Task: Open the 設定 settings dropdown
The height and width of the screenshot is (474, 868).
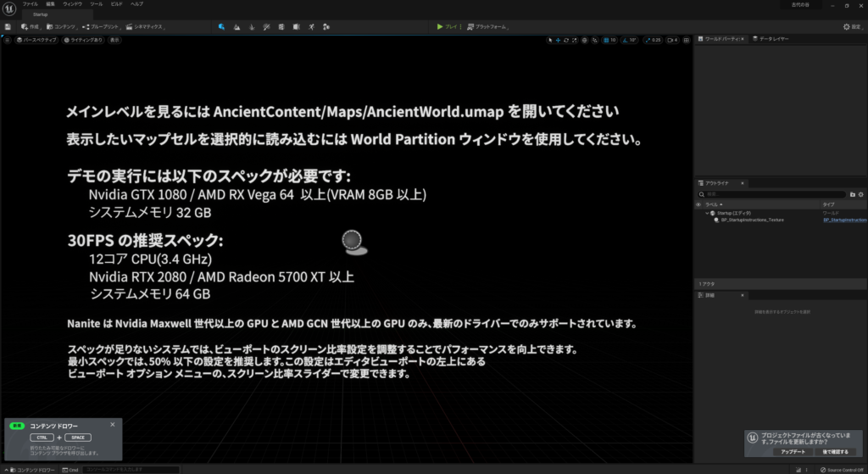Action: (x=853, y=26)
